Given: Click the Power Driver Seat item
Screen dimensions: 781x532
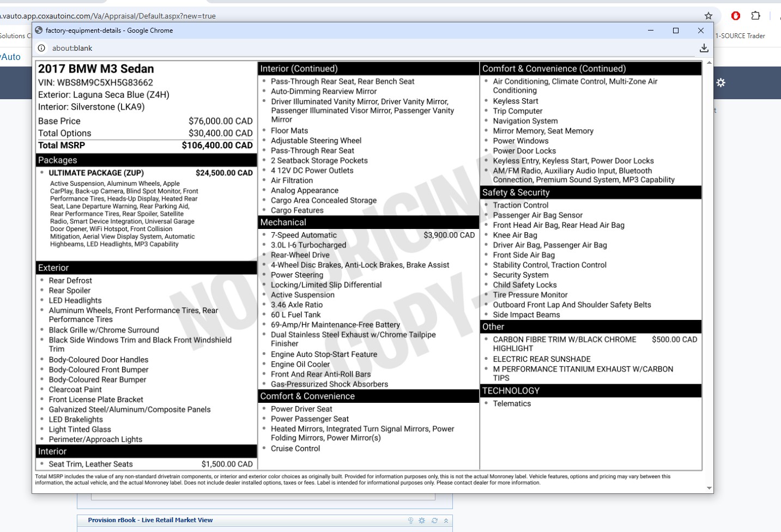Looking at the screenshot, I should pyautogui.click(x=301, y=409).
